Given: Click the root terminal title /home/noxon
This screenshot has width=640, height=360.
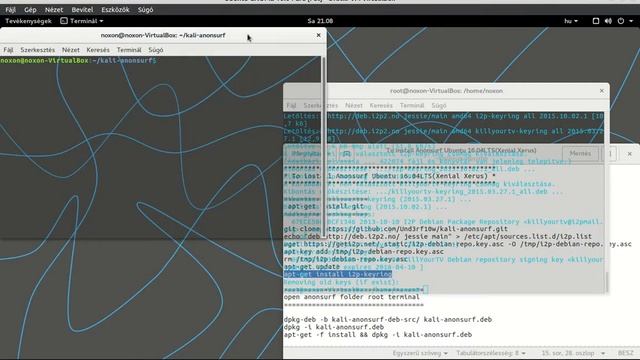Looking at the screenshot, I should point(447,91).
